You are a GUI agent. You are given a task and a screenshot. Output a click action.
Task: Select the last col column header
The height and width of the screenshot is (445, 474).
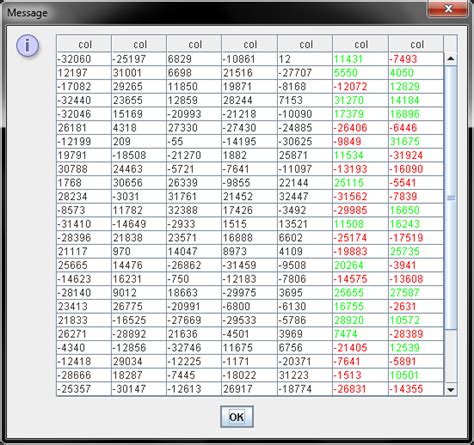tap(416, 44)
